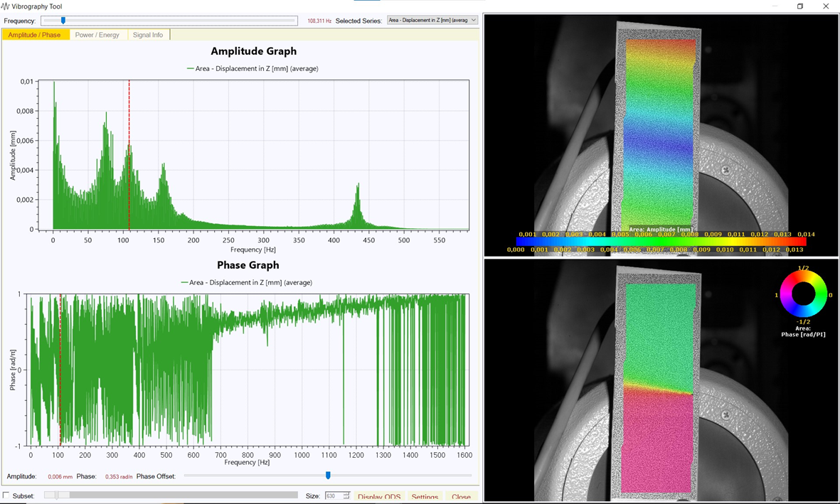Close the window with the title bar X
The width and height of the screenshot is (840, 504).
826,6
